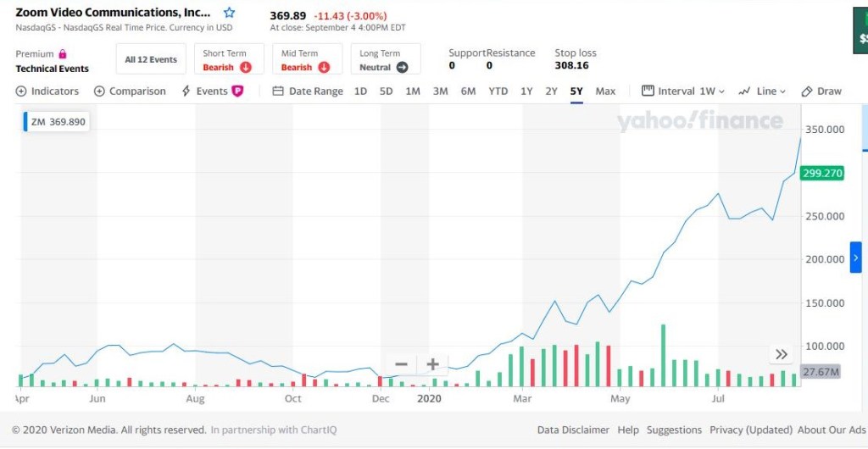
Task: Zoom in chart with plus button
Action: (432, 364)
